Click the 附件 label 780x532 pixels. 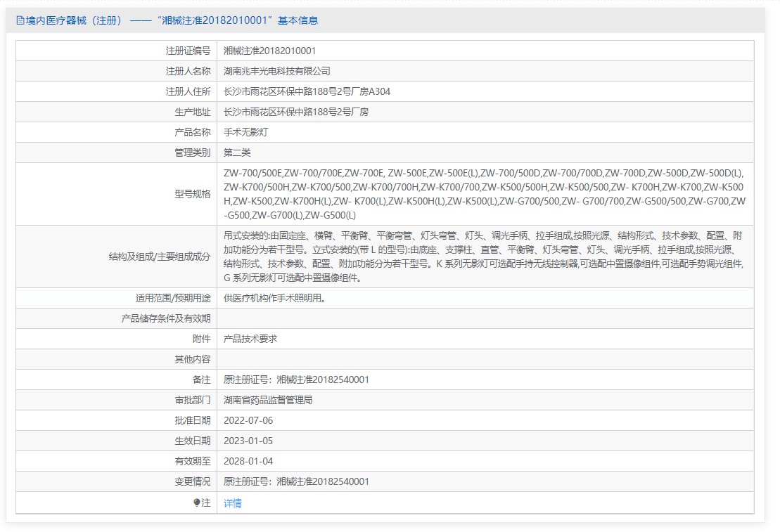point(201,339)
